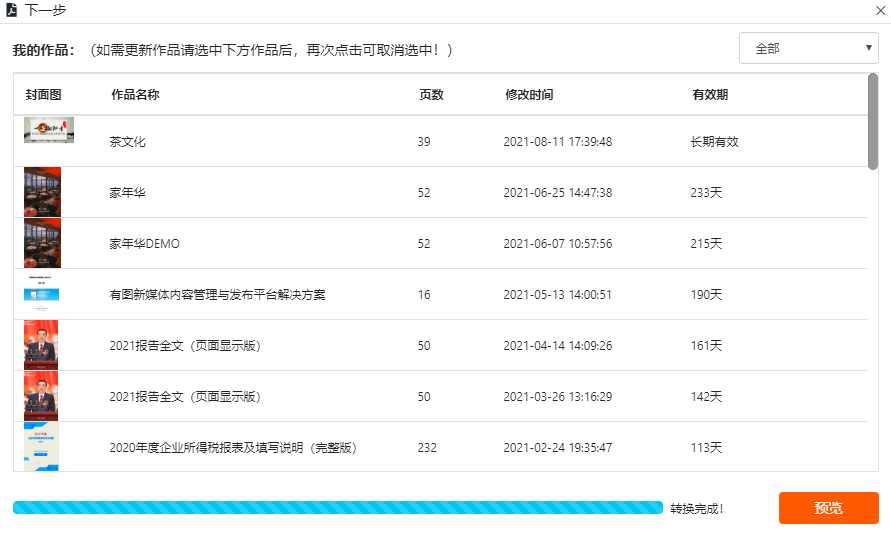Select the 豪年华 cover thumbnail
The width and height of the screenshot is (891, 538).
[x=42, y=192]
